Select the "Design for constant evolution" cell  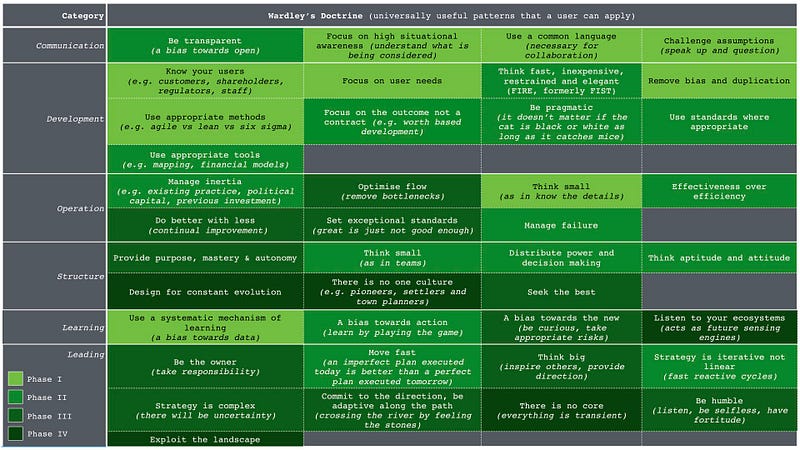coord(204,292)
